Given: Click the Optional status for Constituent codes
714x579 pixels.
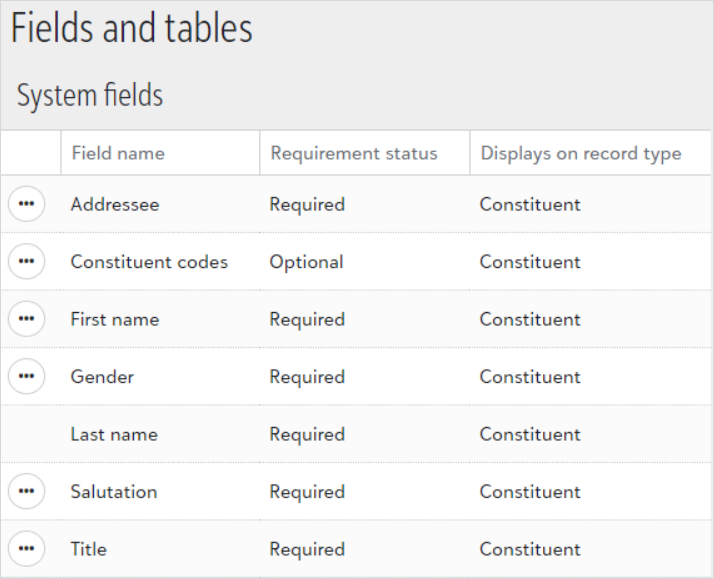Looking at the screenshot, I should pos(306,262).
